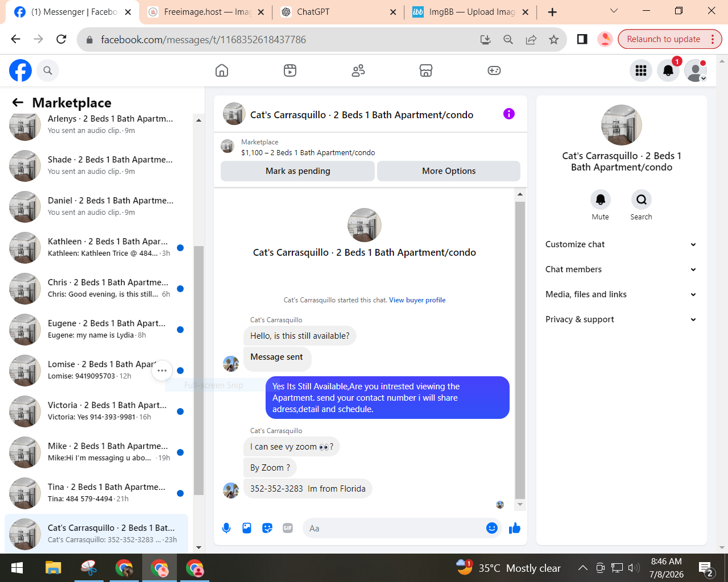Open the Marketplace storefront icon
Screen dimensions: 728x582
click(x=426, y=70)
